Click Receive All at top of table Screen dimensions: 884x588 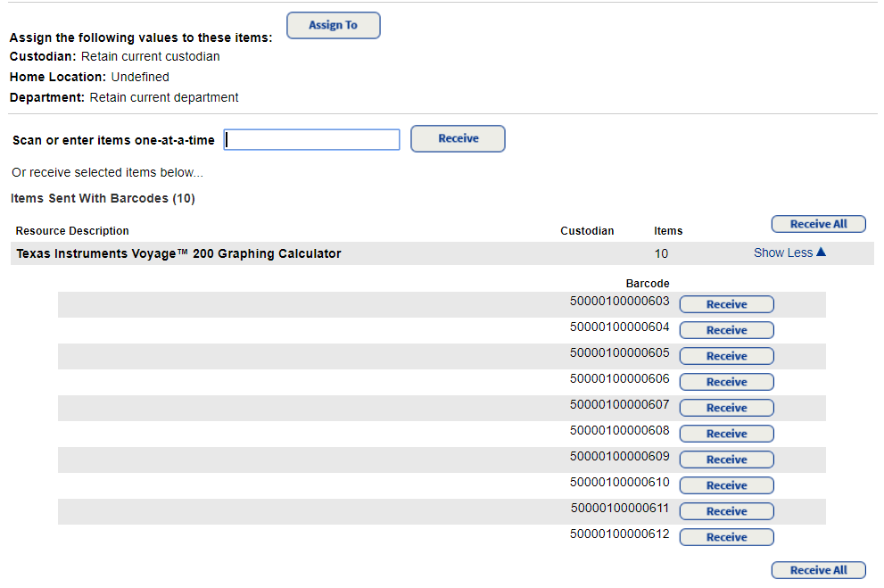(818, 223)
